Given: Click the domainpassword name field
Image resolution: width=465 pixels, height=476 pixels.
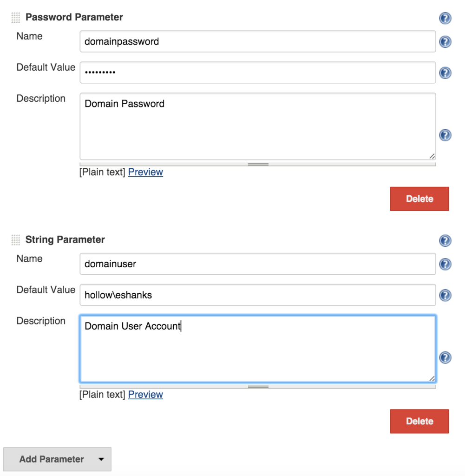Looking at the screenshot, I should 257,42.
